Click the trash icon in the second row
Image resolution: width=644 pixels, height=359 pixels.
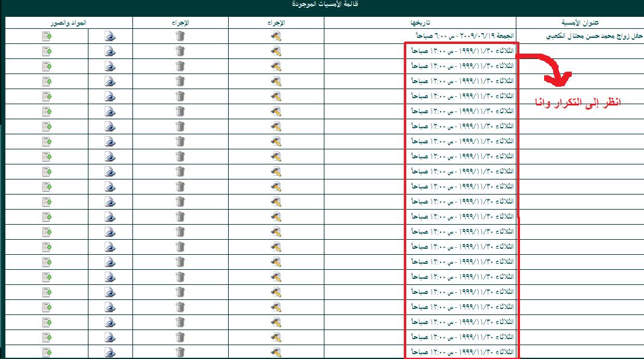[180, 51]
